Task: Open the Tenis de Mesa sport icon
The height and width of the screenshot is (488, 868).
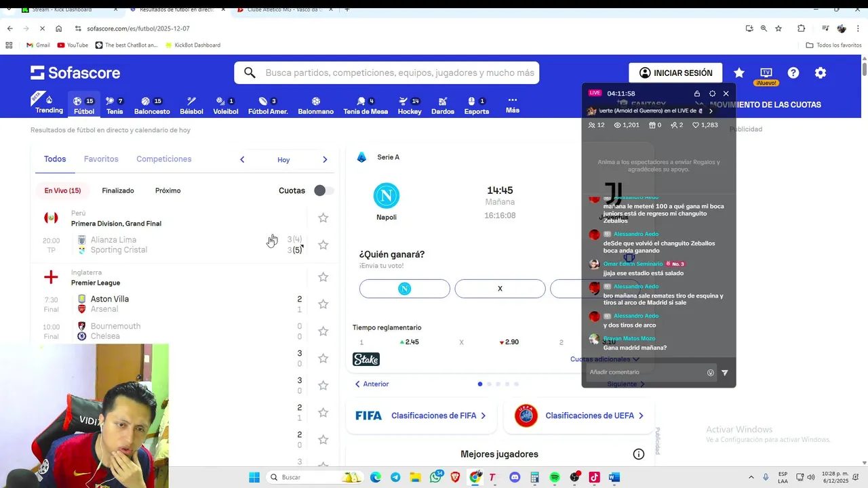Action: 366,105
